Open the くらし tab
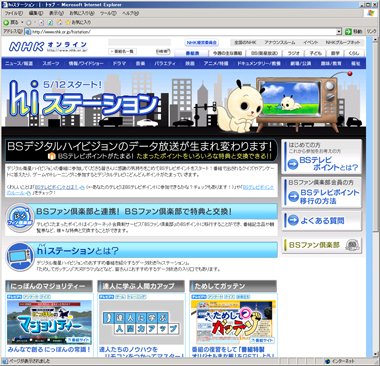 coord(354,53)
